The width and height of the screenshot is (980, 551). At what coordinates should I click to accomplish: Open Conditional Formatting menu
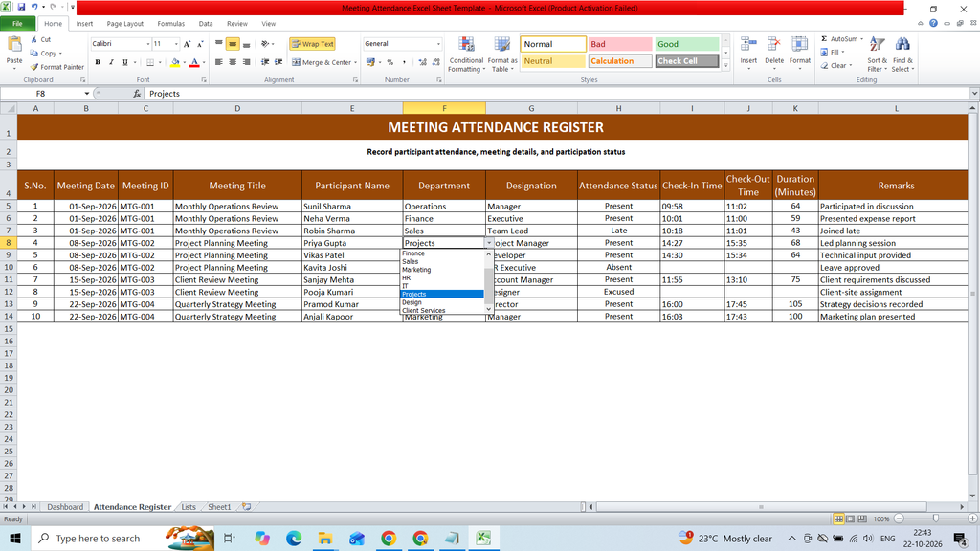[x=466, y=55]
